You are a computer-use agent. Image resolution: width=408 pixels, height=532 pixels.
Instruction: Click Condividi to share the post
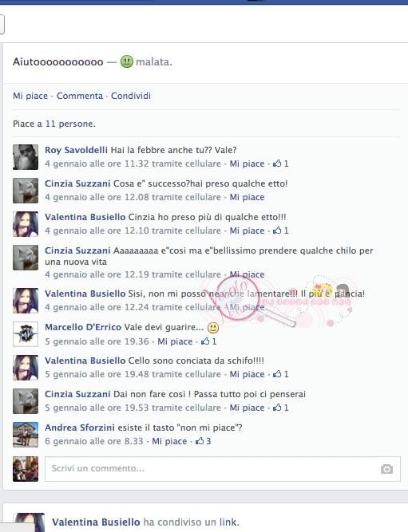(x=131, y=96)
